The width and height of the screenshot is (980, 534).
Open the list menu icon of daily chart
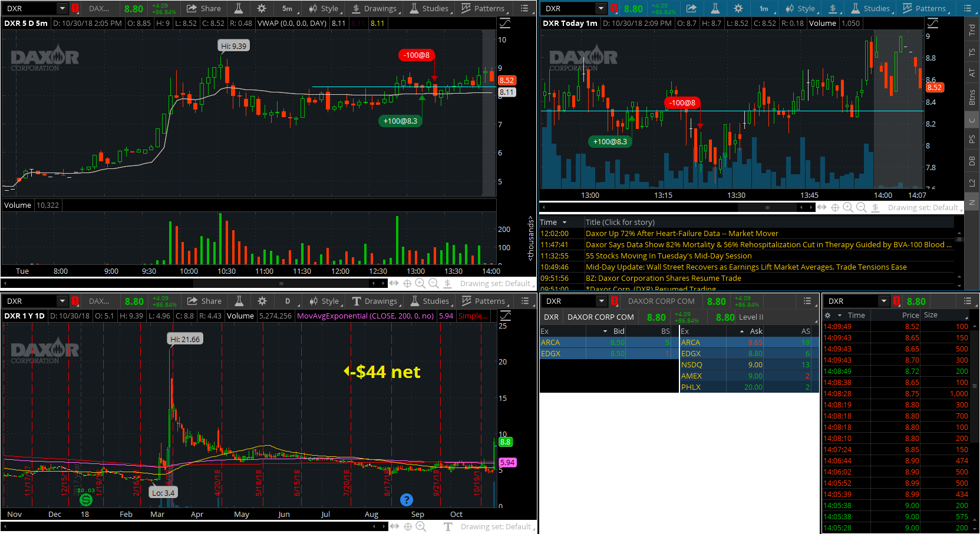pos(524,301)
